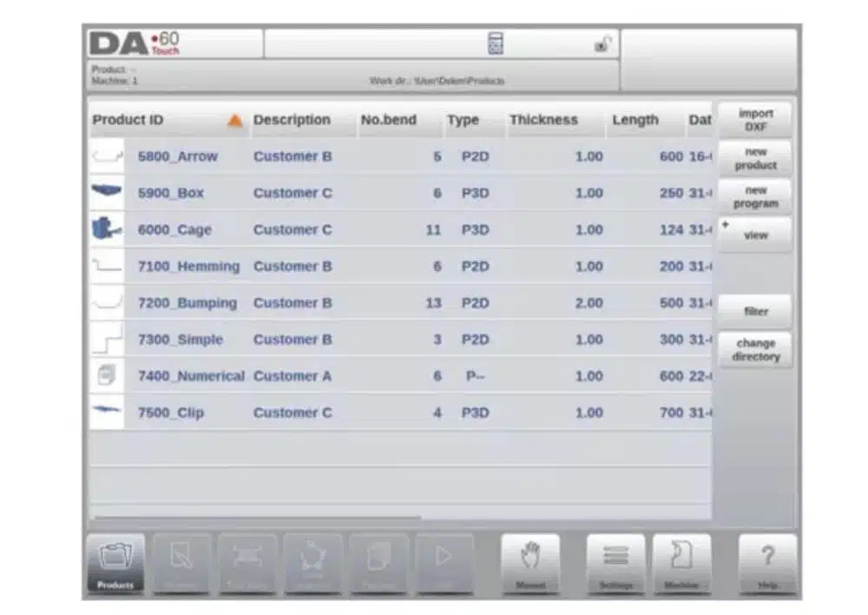This screenshot has width=868, height=615.
Task: Open the Machine mode icon
Action: point(681,564)
